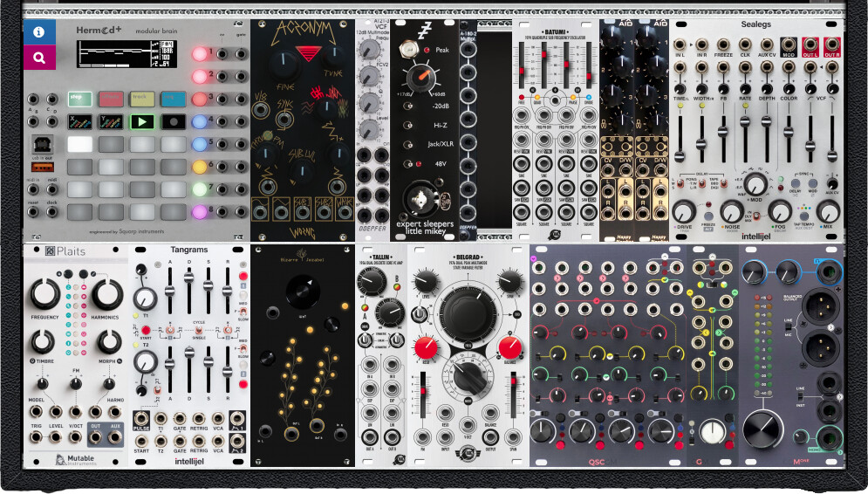Toggle the Tangrams CYCLE/SINGLE switch
The height and width of the screenshot is (494, 868).
point(198,331)
